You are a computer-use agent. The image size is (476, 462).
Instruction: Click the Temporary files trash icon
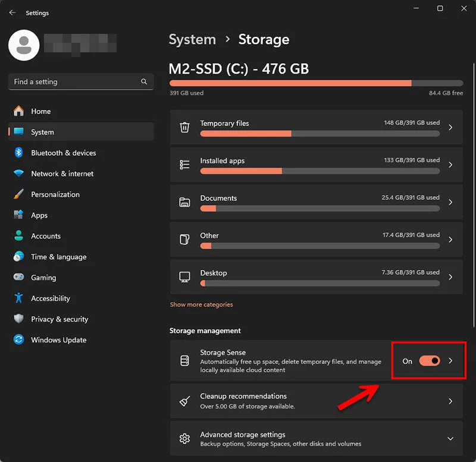[184, 127]
